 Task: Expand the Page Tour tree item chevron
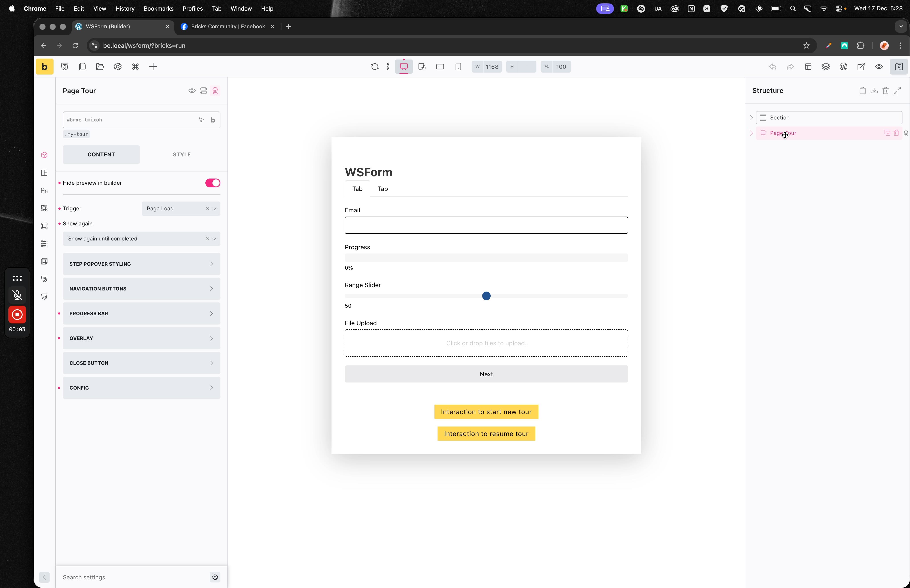click(751, 133)
